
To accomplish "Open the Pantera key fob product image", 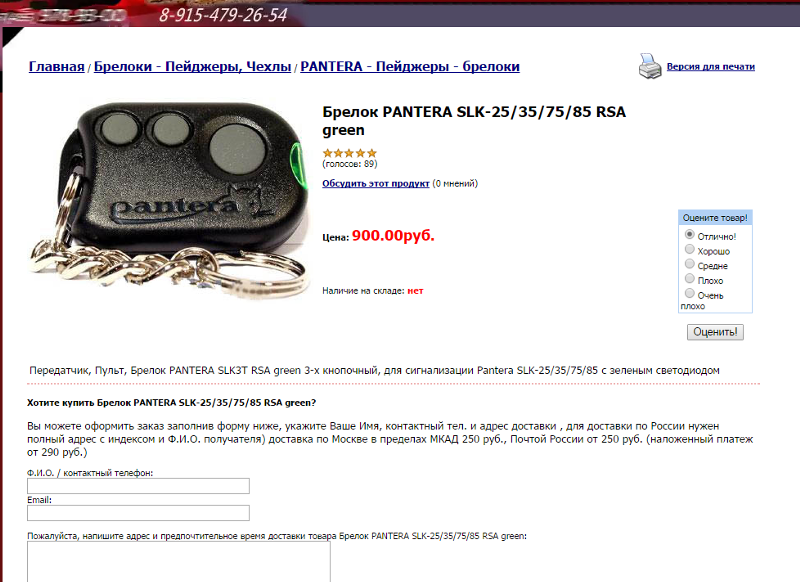I will (169, 198).
